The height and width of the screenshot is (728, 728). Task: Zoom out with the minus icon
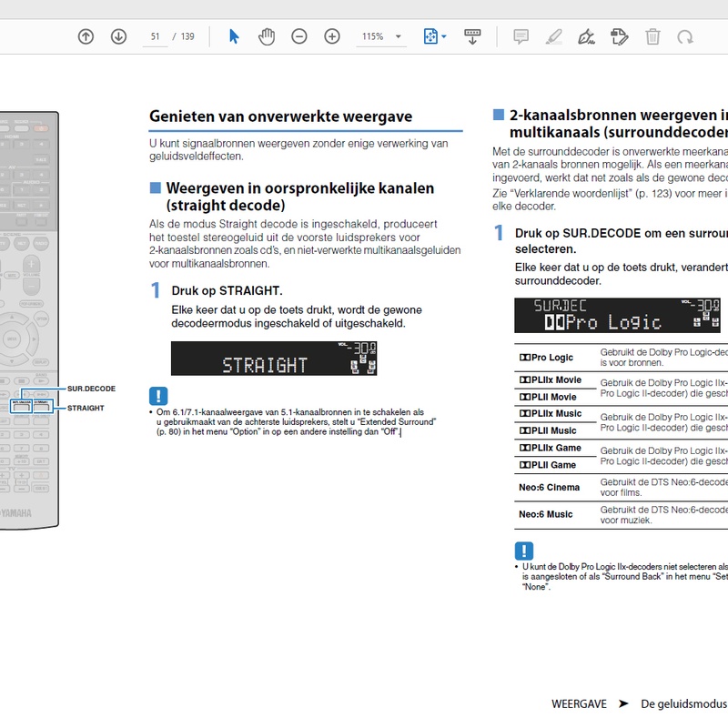point(299,36)
